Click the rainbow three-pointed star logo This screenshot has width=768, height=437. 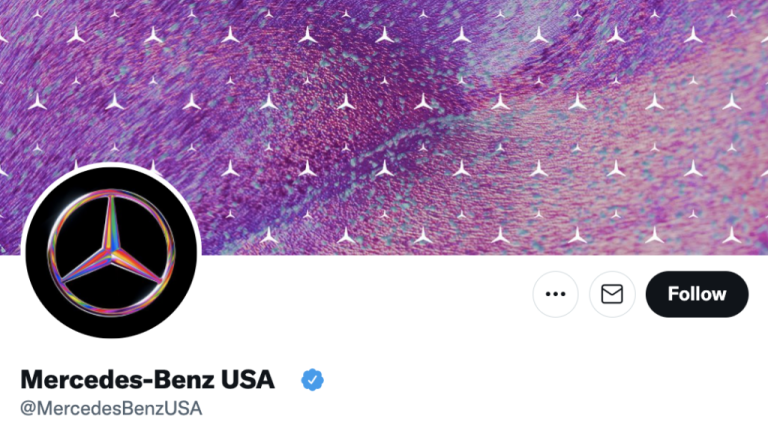111,252
